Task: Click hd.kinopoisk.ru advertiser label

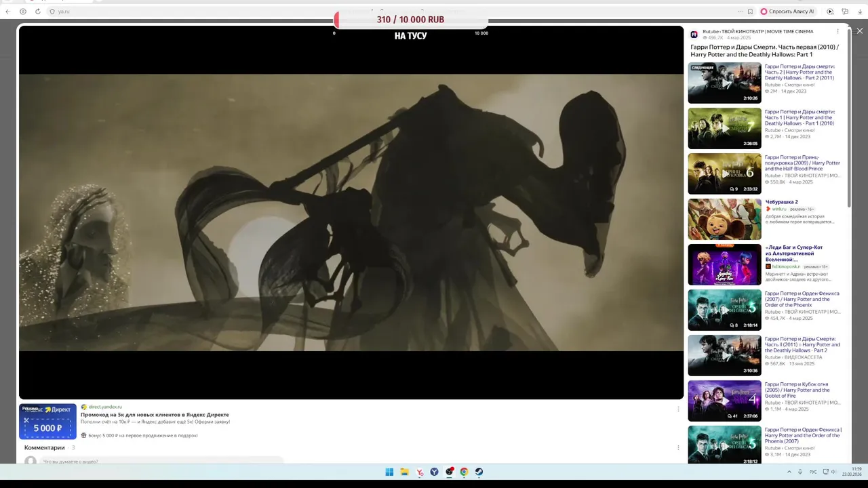Action: 783,266
